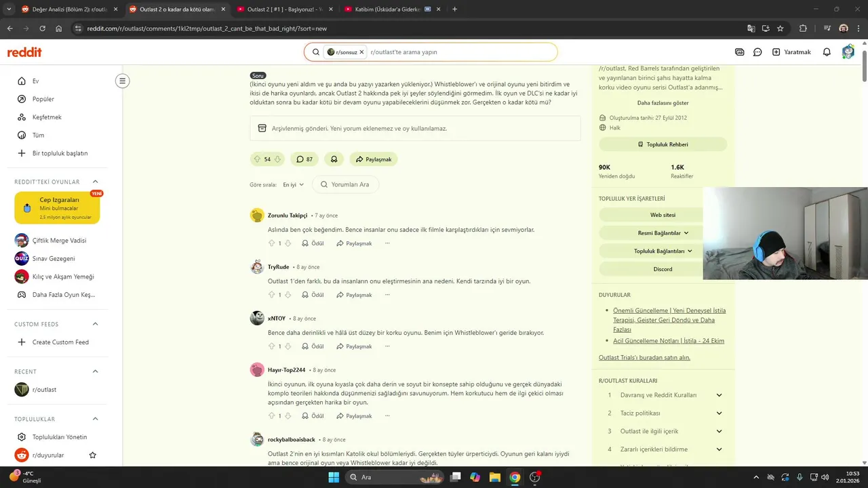The height and width of the screenshot is (488, 868).
Task: Collapse the Reddit'teki Oyunlar section
Action: pyautogui.click(x=95, y=182)
